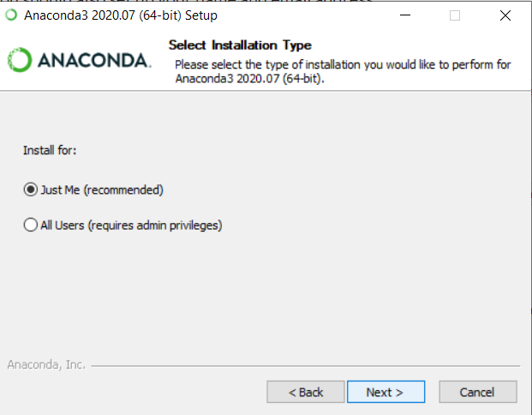
Task: Select the Just Me radio button
Action: [x=31, y=189]
